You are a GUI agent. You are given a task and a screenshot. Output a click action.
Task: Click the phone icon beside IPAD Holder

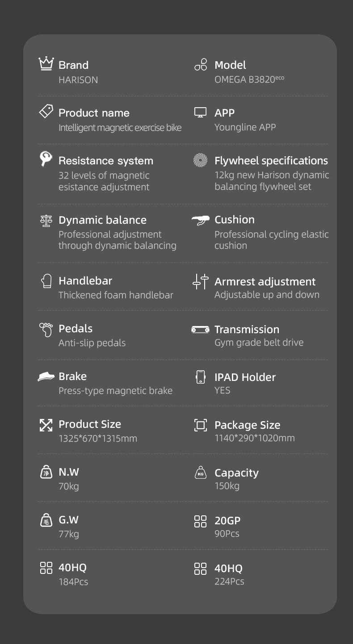tap(201, 376)
